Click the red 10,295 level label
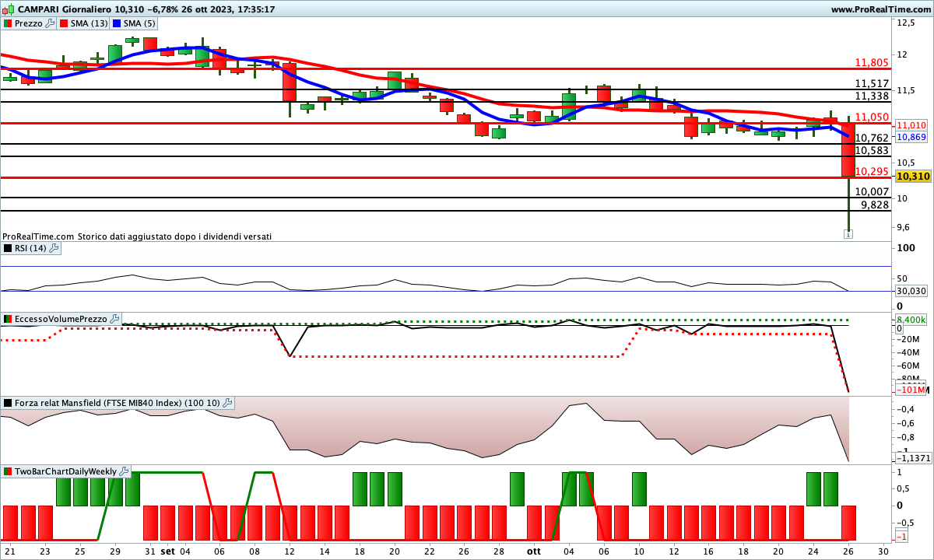The image size is (934, 560). 872,171
